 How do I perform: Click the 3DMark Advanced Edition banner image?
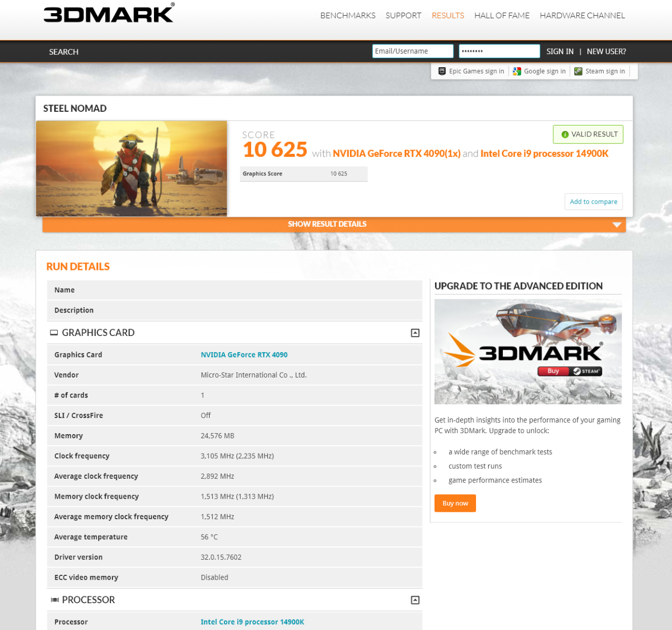pos(528,351)
